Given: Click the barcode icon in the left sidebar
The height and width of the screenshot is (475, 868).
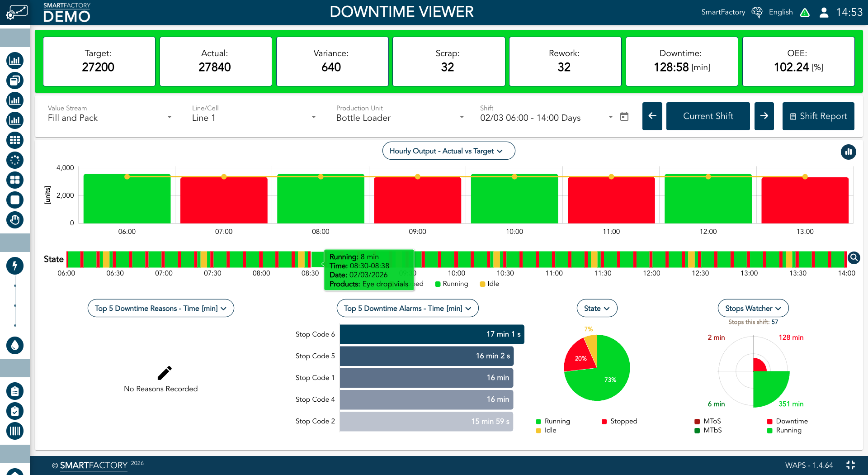Looking at the screenshot, I should coord(15,431).
